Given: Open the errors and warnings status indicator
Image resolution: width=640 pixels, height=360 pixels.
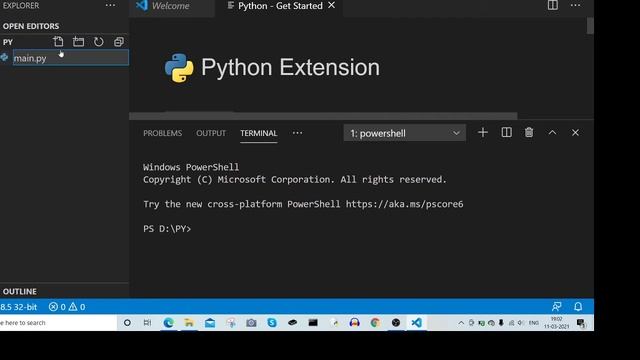Looking at the screenshot, I should [x=67, y=307].
